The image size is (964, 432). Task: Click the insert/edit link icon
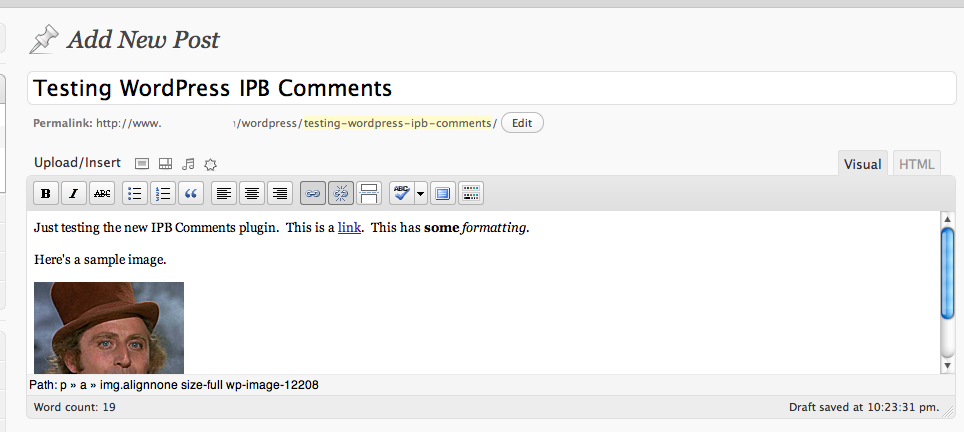coord(313,193)
